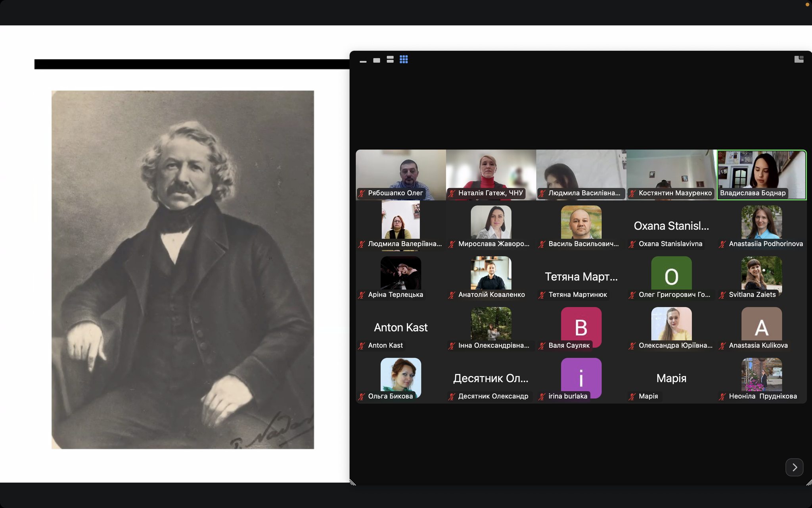Screen dimensions: 812x508
Task: Select Рябошапко Олег video tile
Action: (x=401, y=175)
